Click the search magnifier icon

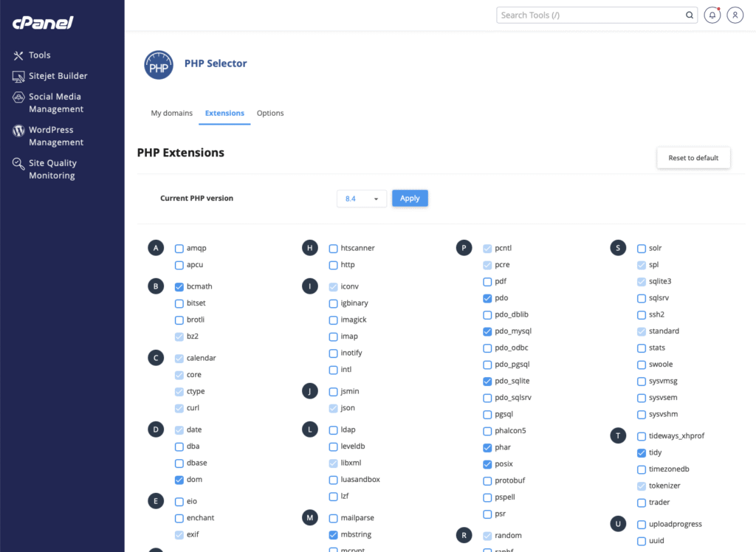690,15
